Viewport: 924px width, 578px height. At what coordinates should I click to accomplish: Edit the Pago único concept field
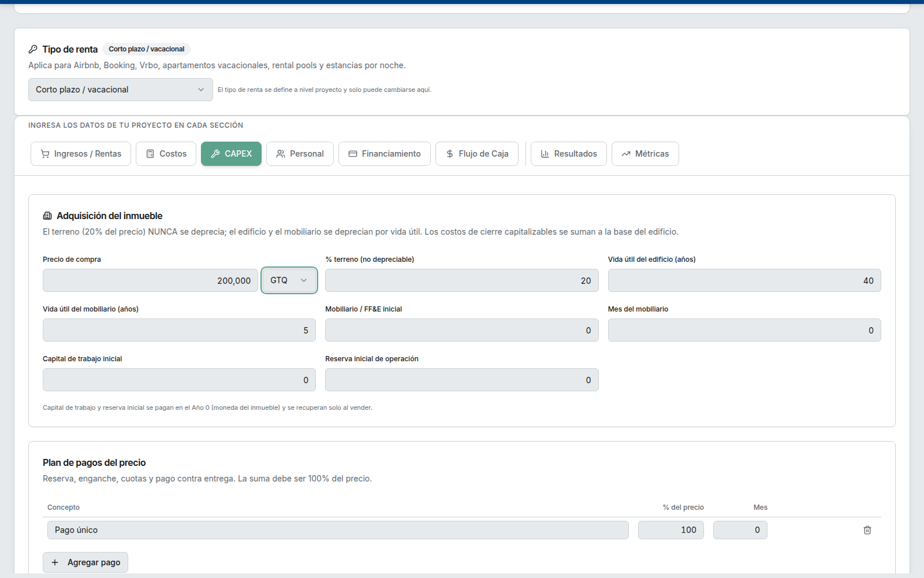tap(338, 530)
